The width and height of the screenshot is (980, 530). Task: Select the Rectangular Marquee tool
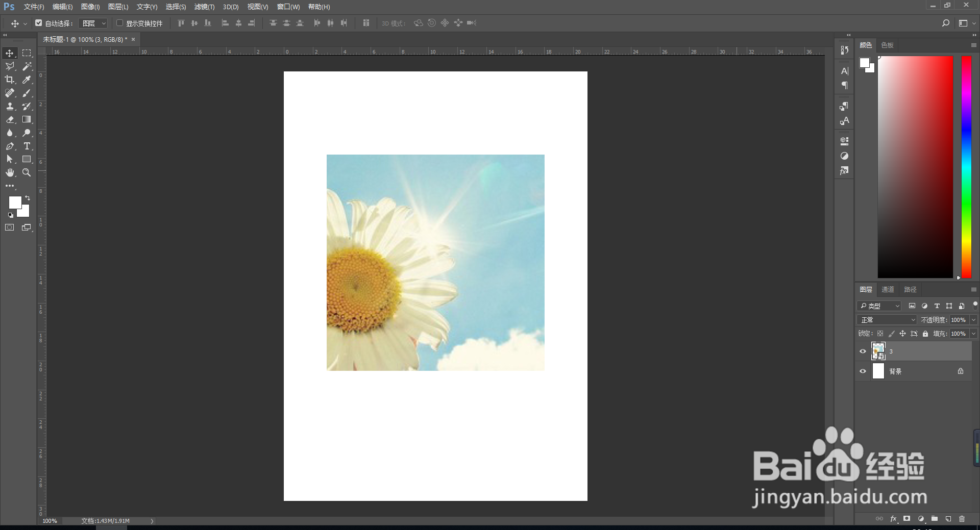(27, 53)
